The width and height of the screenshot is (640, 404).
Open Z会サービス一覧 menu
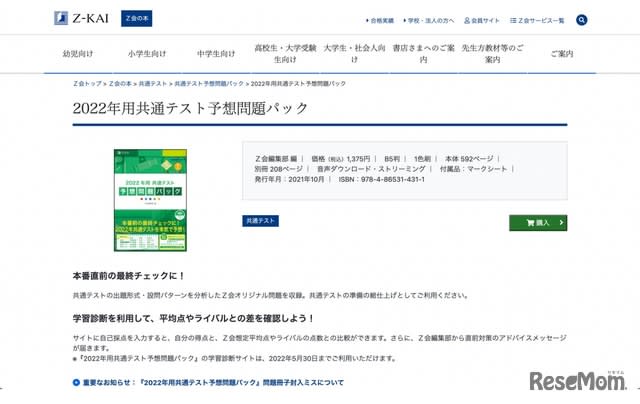[537, 20]
